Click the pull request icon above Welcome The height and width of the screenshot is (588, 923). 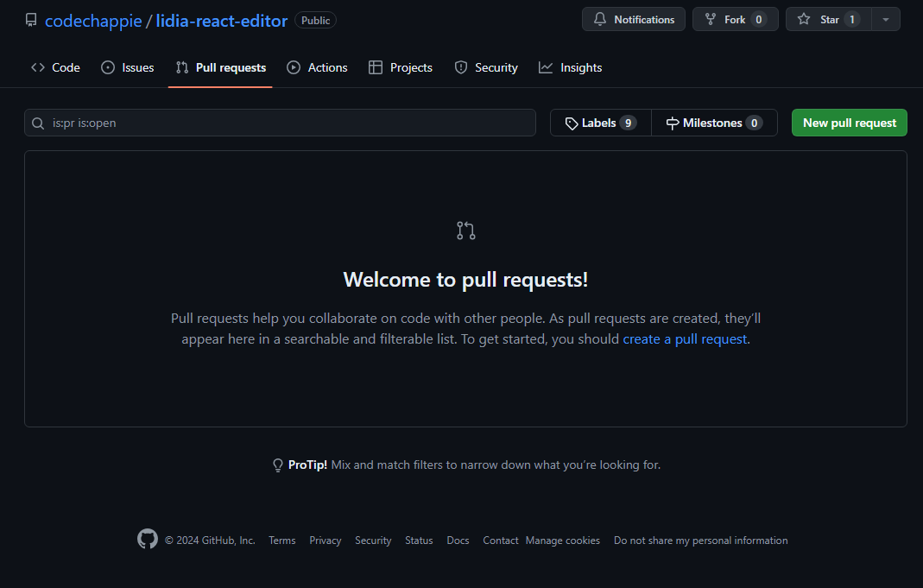click(466, 231)
